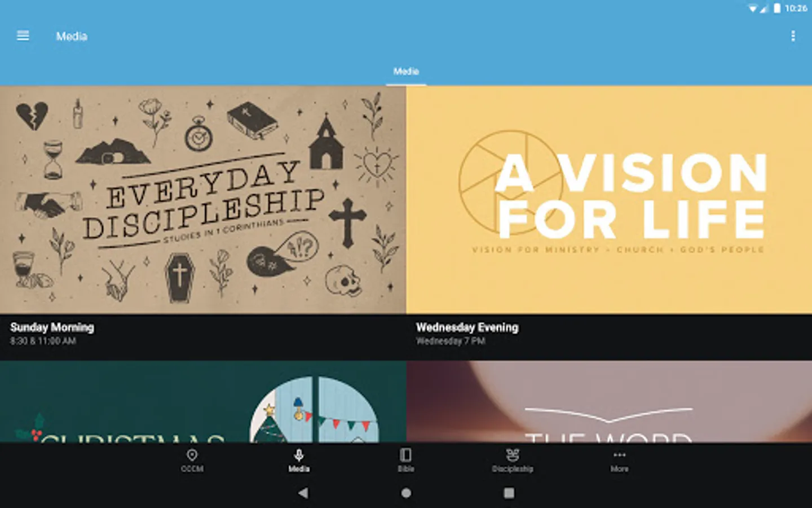Screen dimensions: 812x508
Task: Tap the battery status icon
Action: pyautogui.click(x=777, y=8)
